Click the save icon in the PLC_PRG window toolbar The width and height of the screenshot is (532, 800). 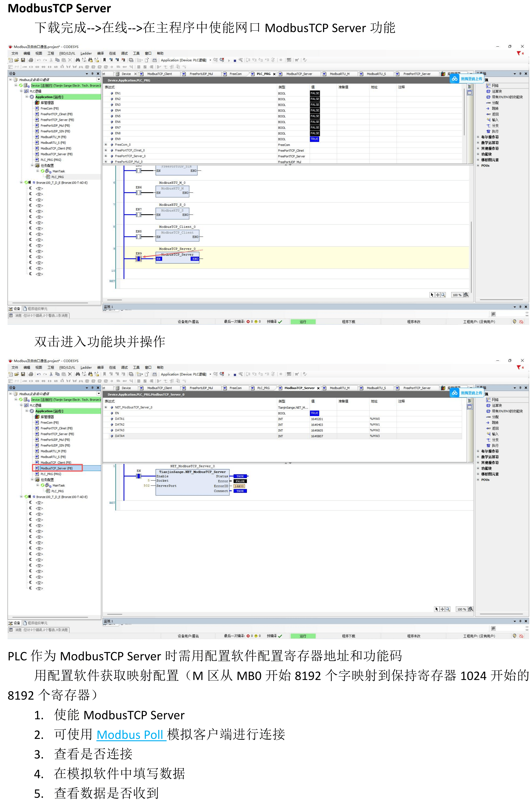click(x=23, y=60)
